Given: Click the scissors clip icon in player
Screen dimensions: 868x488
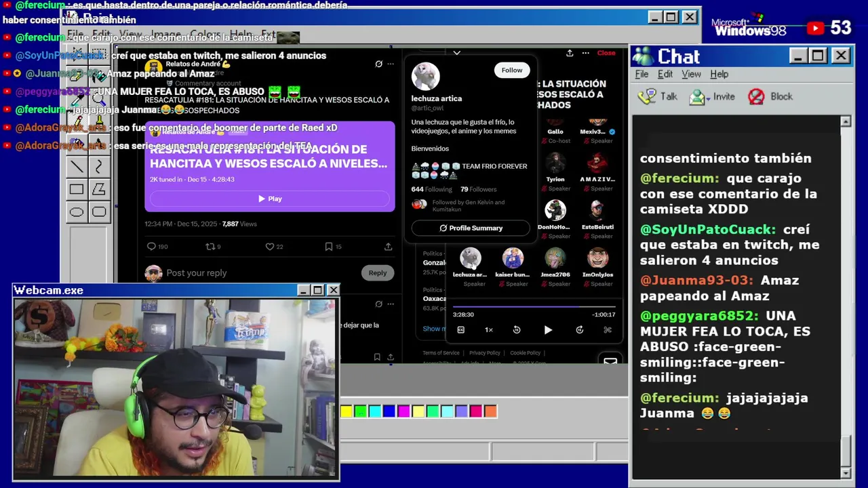Looking at the screenshot, I should coord(608,330).
